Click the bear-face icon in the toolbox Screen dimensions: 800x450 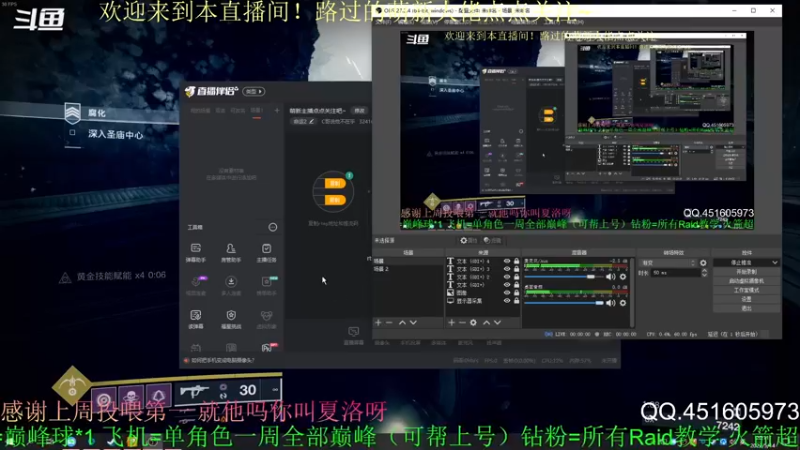[266, 315]
